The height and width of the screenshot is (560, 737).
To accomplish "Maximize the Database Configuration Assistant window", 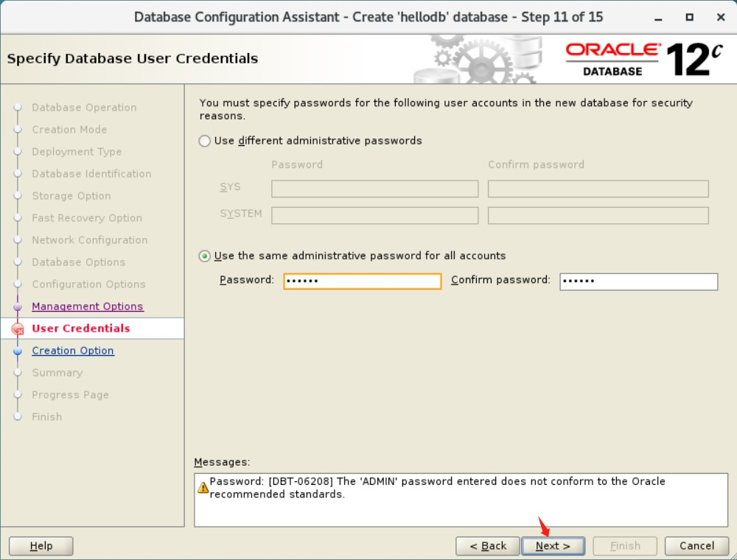I will click(x=690, y=18).
